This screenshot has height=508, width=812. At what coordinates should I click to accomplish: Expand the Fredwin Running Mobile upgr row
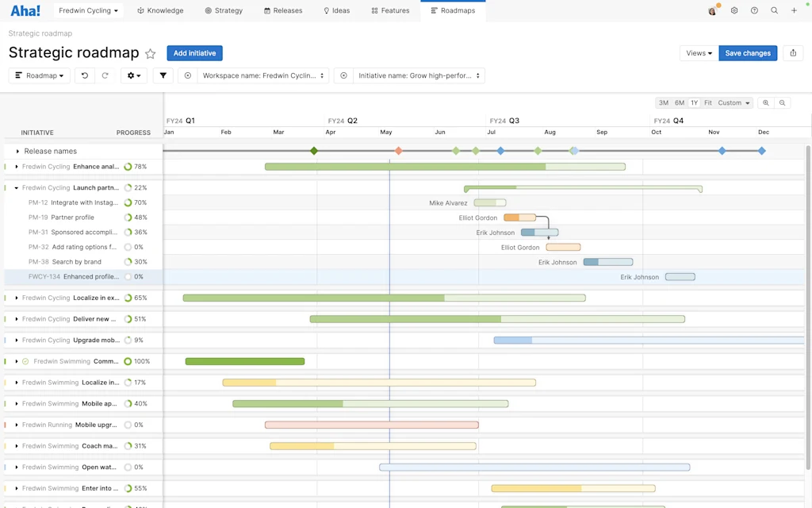pyautogui.click(x=16, y=425)
